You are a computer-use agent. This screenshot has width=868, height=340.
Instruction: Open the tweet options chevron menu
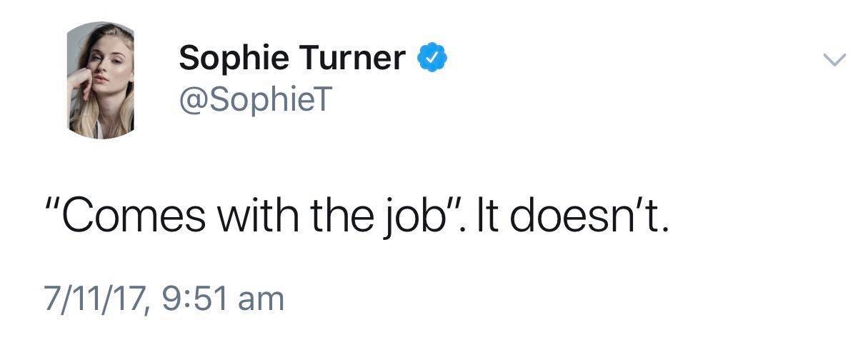[x=834, y=59]
